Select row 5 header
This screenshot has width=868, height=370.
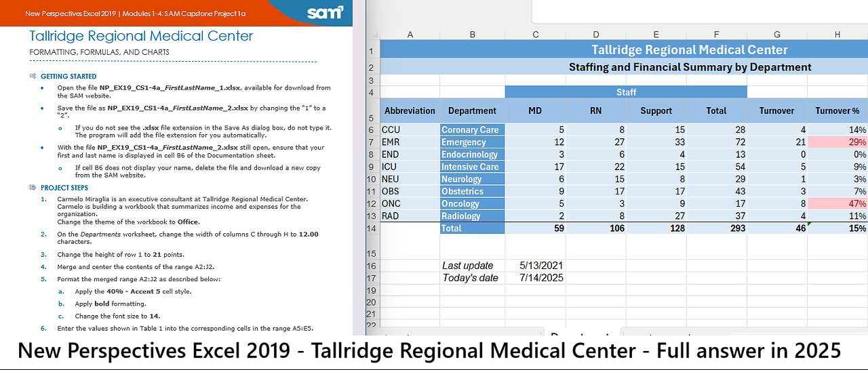coord(371,110)
